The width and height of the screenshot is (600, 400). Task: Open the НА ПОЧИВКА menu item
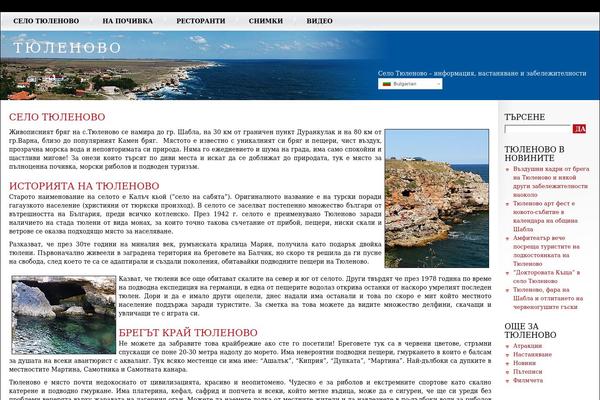(127, 21)
